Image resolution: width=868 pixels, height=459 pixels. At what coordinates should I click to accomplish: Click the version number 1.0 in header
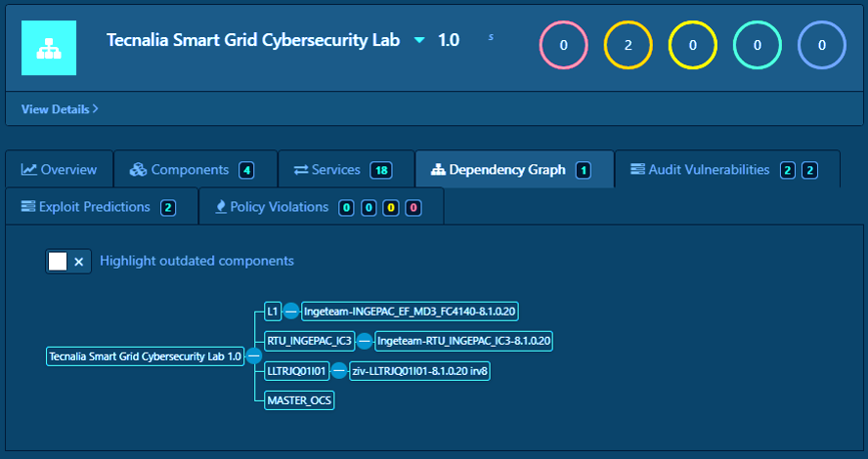coord(449,40)
